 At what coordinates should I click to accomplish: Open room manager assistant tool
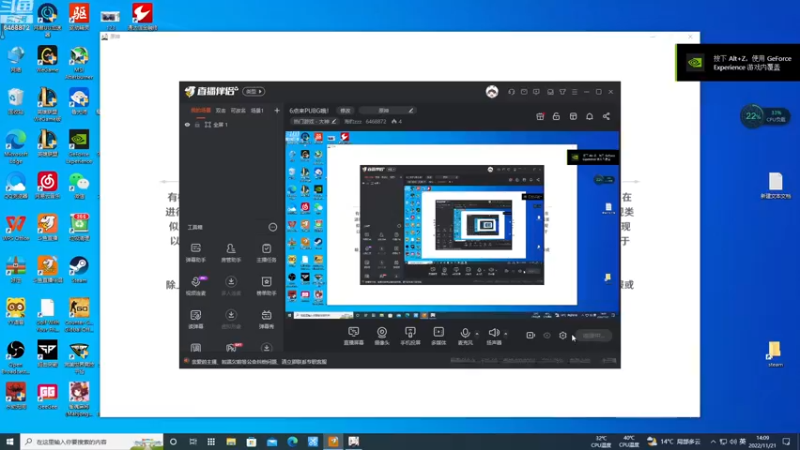(x=231, y=253)
